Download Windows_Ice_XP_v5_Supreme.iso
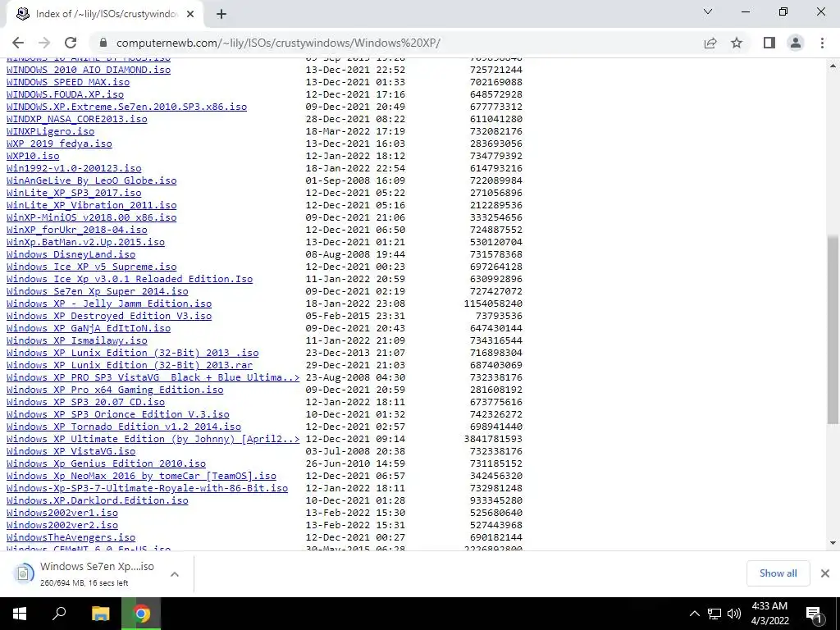840x630 pixels. pyautogui.click(x=92, y=267)
